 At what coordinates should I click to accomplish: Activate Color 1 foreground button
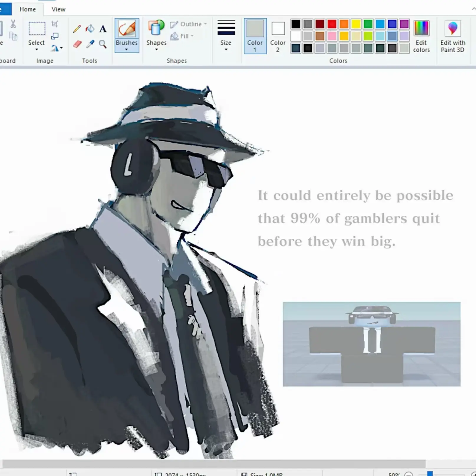point(255,36)
